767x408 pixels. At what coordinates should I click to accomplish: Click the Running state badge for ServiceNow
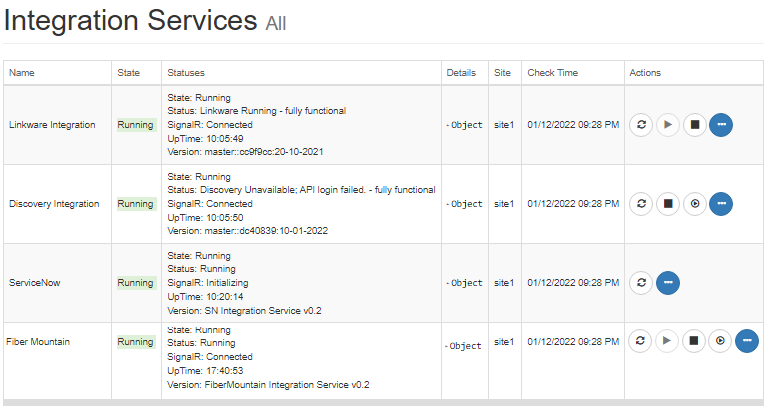[x=136, y=283]
